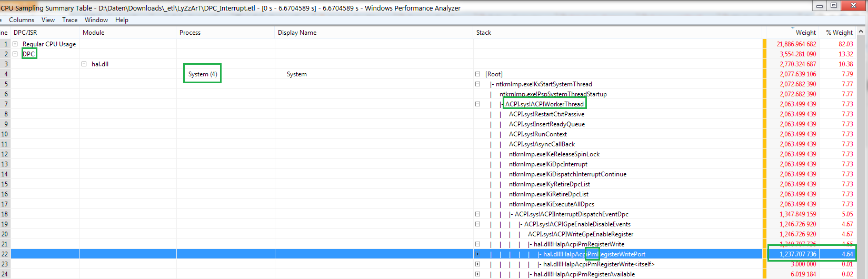This screenshot has width=868, height=279.
Task: Maximize the Windows Performance Analyzer window
Action: point(833,5)
